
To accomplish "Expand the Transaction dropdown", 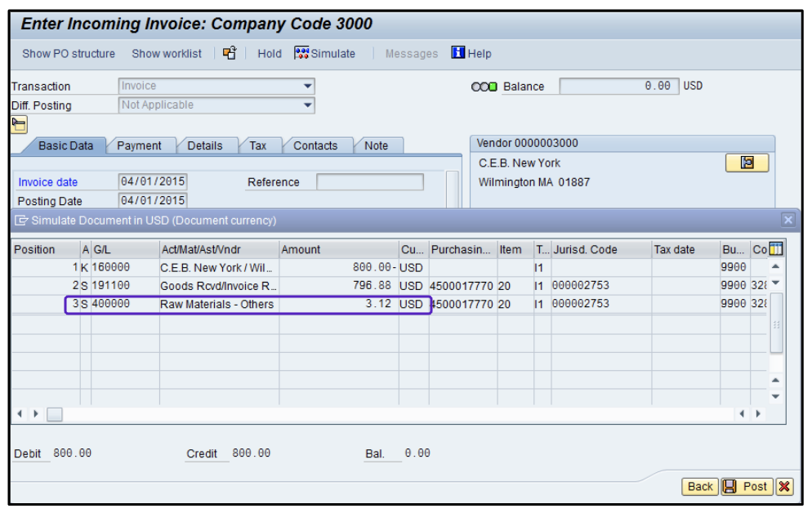I will (307, 86).
